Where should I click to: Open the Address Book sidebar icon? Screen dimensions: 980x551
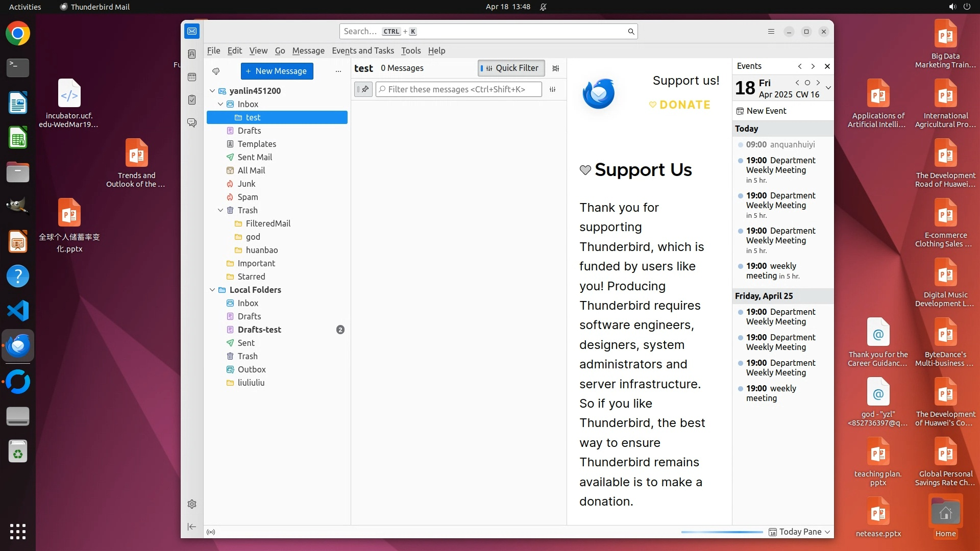point(192,54)
